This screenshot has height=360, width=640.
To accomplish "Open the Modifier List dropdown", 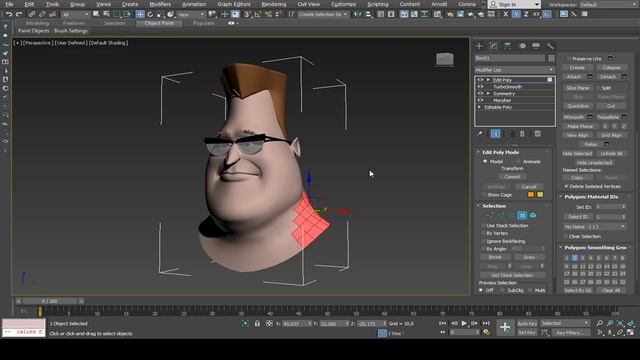I will click(514, 70).
